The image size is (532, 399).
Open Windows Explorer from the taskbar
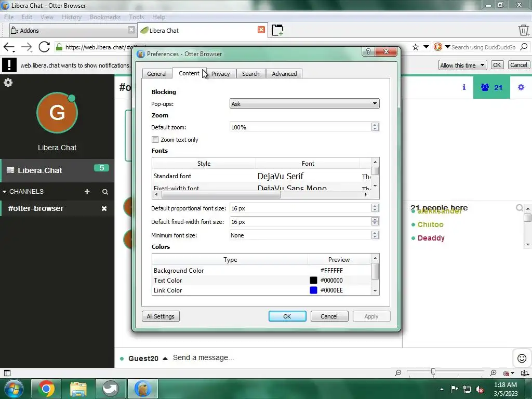click(78, 389)
